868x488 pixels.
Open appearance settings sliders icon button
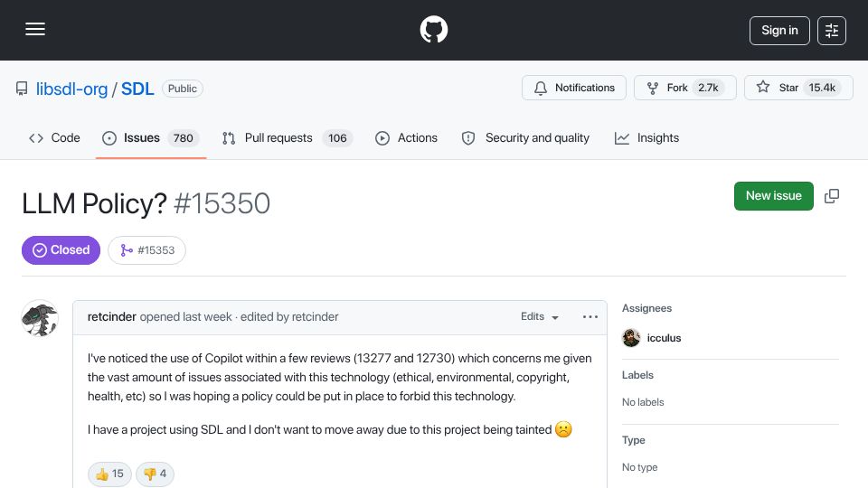click(x=832, y=31)
